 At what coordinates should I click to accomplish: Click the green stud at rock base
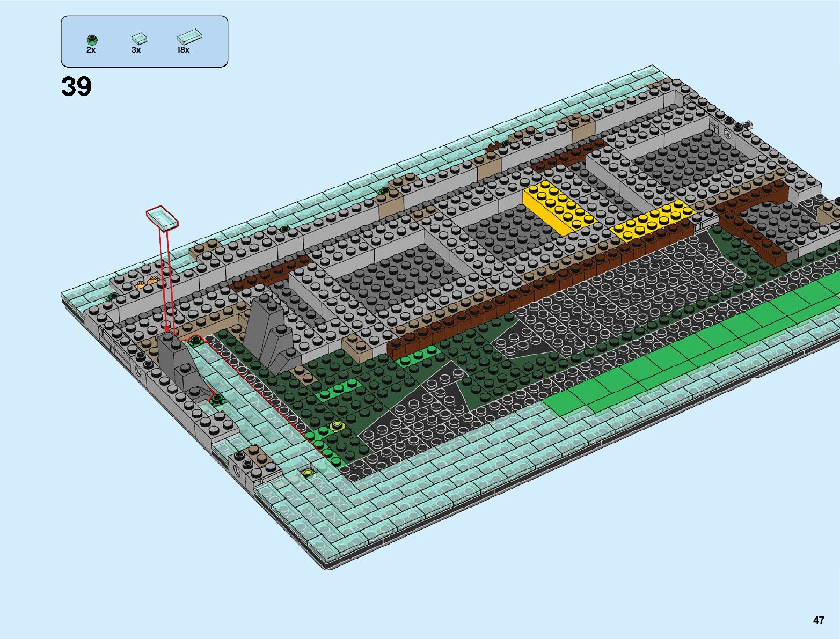[x=217, y=399]
